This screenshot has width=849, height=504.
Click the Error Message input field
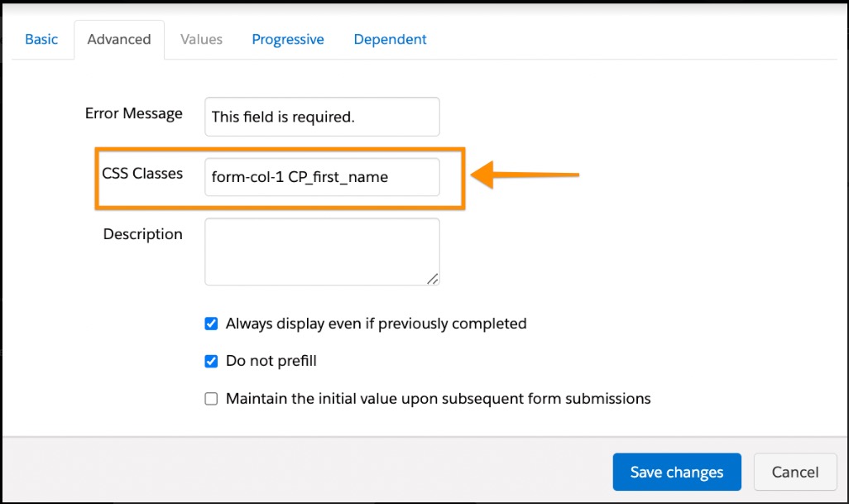pos(322,117)
